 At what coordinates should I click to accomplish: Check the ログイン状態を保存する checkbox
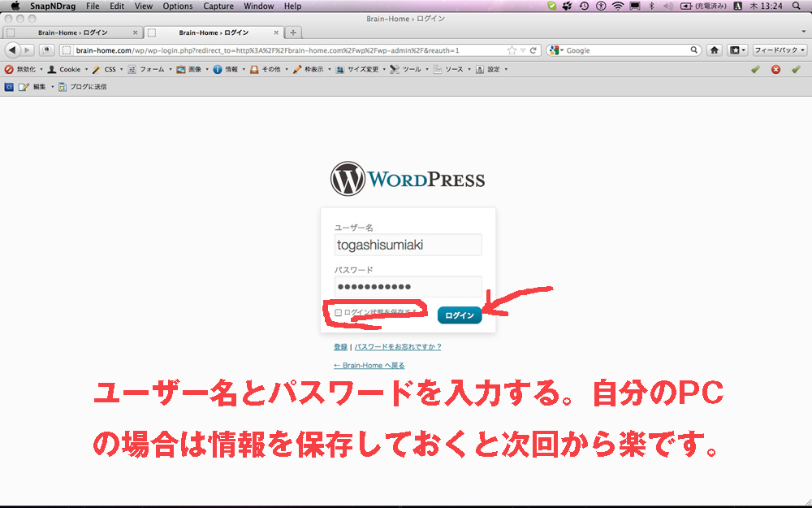(x=338, y=313)
